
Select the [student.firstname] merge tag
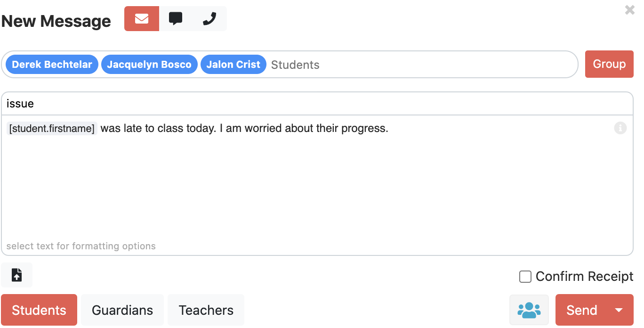coord(51,128)
